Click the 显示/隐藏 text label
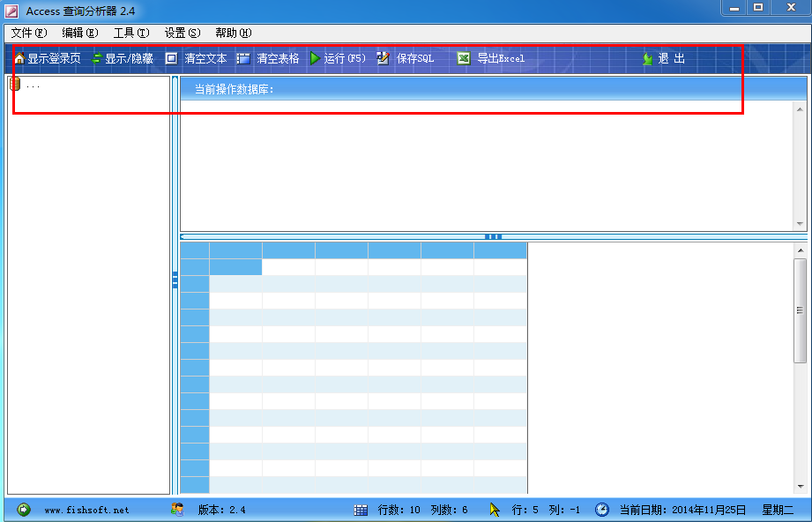This screenshot has width=812, height=522. click(129, 58)
